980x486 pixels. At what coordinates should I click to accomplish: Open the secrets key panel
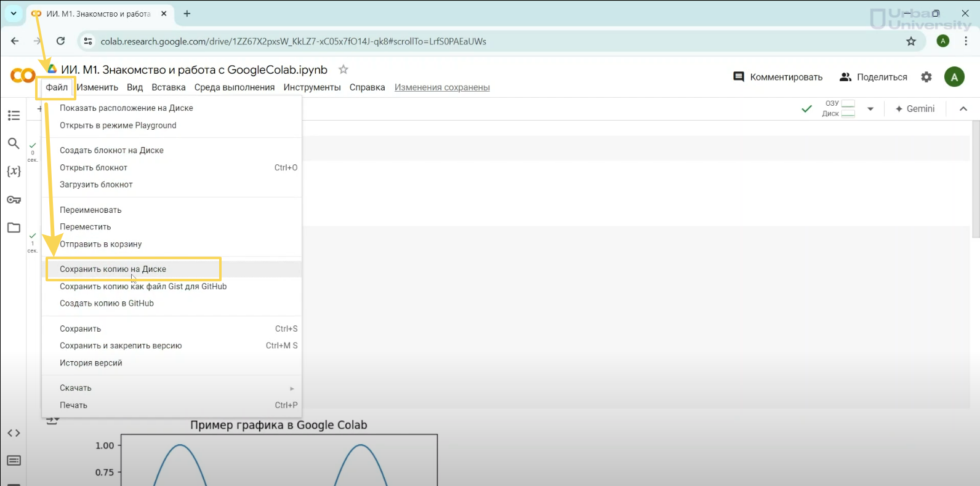[x=14, y=199]
